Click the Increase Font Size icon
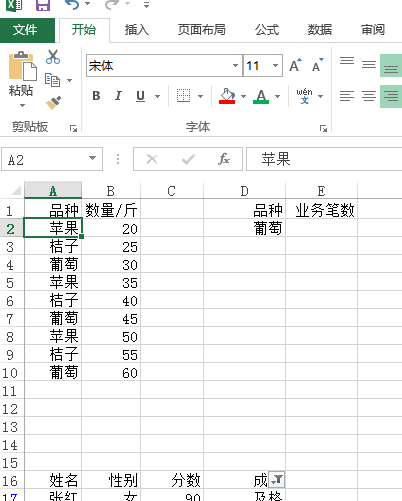Screen dimensions: 402x501 click(x=295, y=65)
